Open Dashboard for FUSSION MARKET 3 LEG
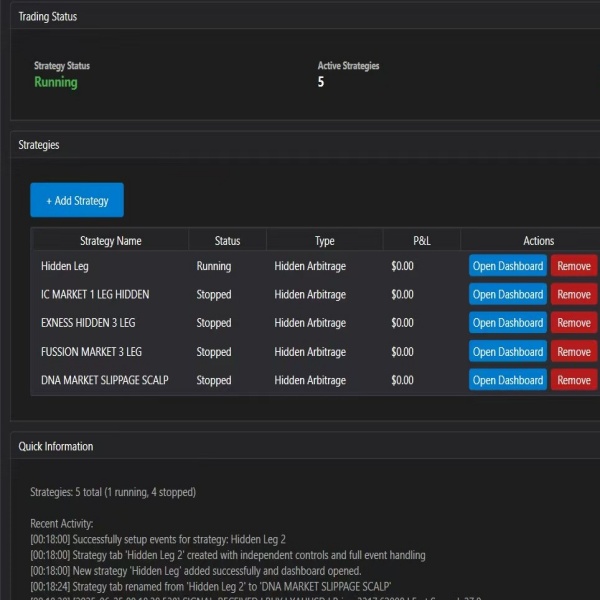600x600 pixels. (x=508, y=352)
